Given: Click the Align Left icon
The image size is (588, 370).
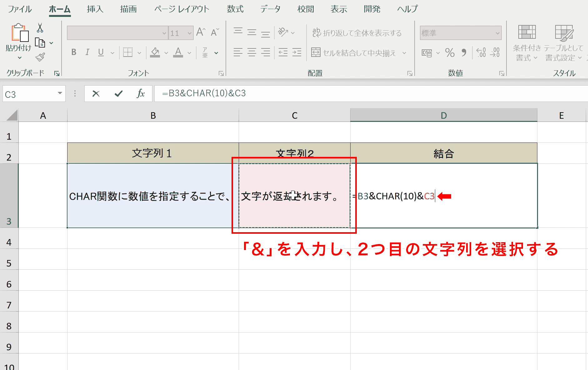Looking at the screenshot, I should [238, 52].
